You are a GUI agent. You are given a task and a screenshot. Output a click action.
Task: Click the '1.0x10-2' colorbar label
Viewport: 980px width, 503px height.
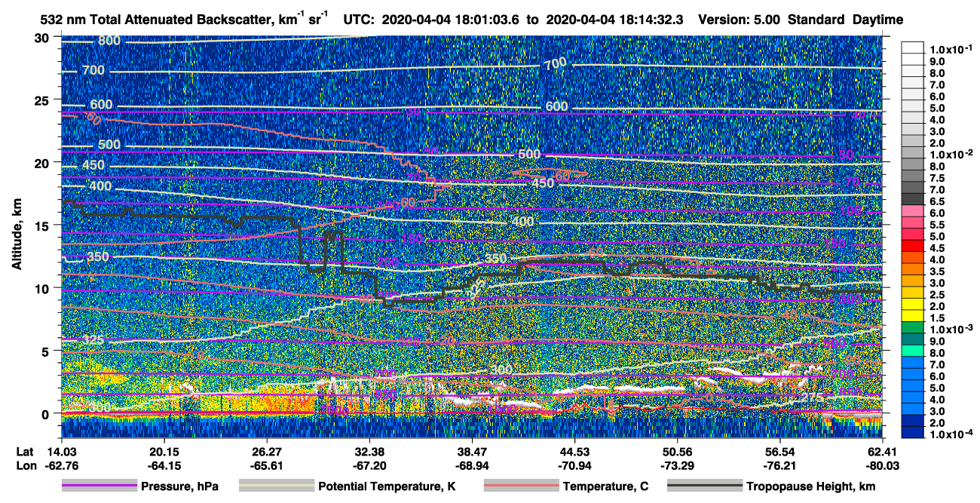[951, 153]
